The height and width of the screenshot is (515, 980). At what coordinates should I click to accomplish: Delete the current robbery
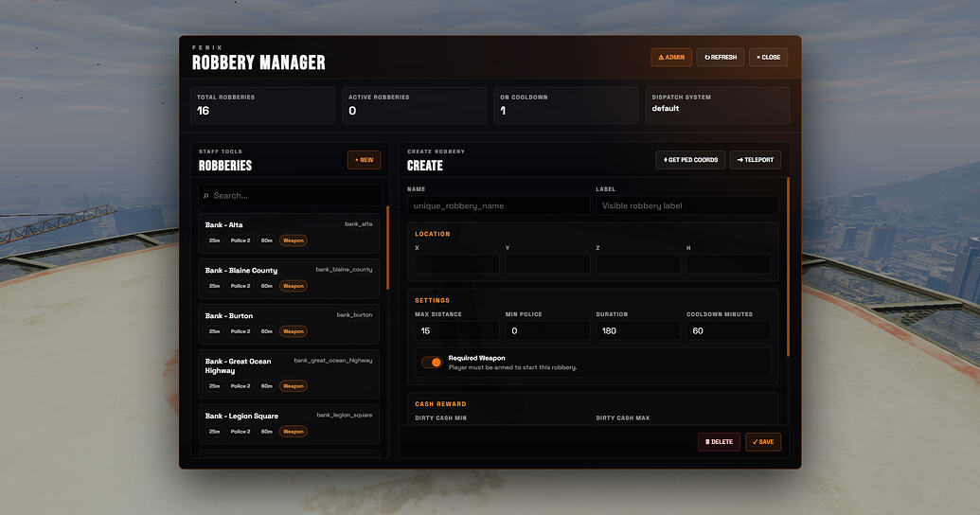[x=719, y=442]
